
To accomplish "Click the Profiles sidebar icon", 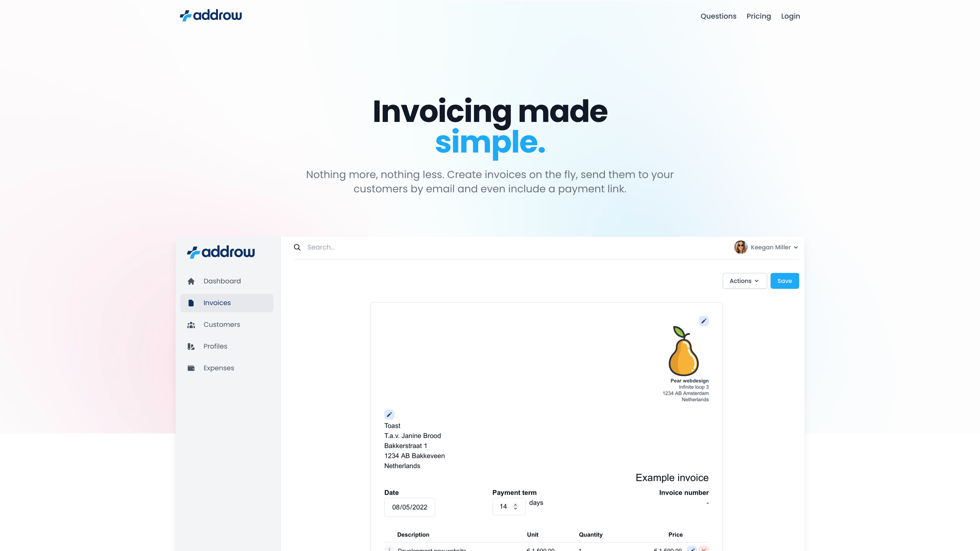I will tap(191, 346).
